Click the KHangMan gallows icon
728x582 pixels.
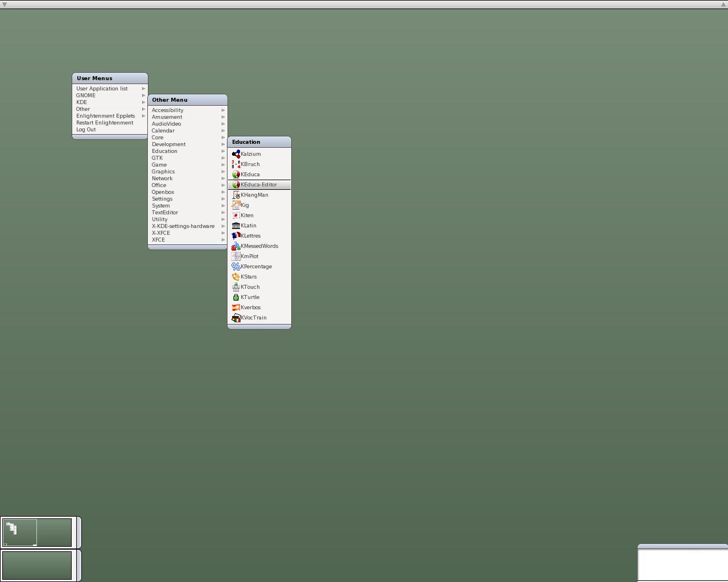click(x=236, y=195)
